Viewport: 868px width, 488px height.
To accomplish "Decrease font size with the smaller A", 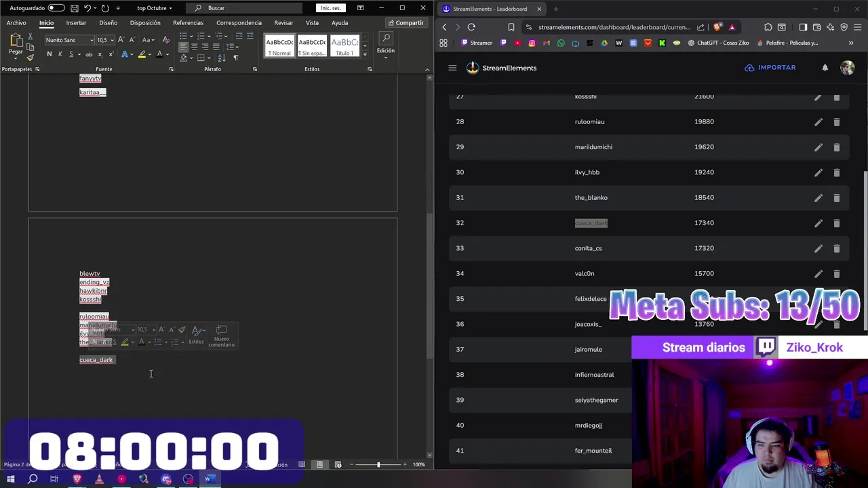I will (132, 40).
